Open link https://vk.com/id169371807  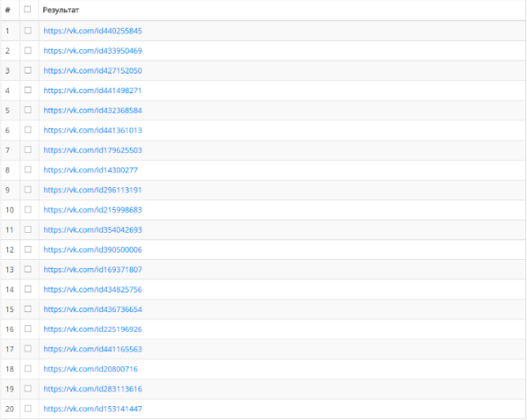[93, 270]
